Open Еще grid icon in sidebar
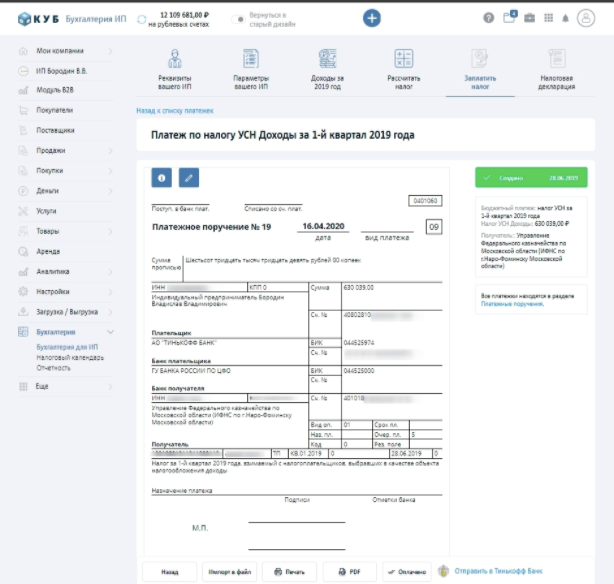This screenshot has width=614, height=584. [x=23, y=387]
